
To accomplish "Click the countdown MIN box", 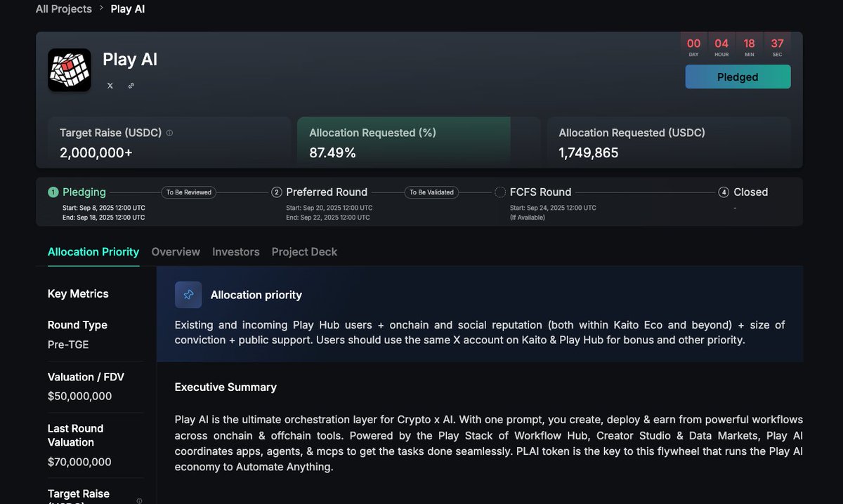I will [750, 46].
